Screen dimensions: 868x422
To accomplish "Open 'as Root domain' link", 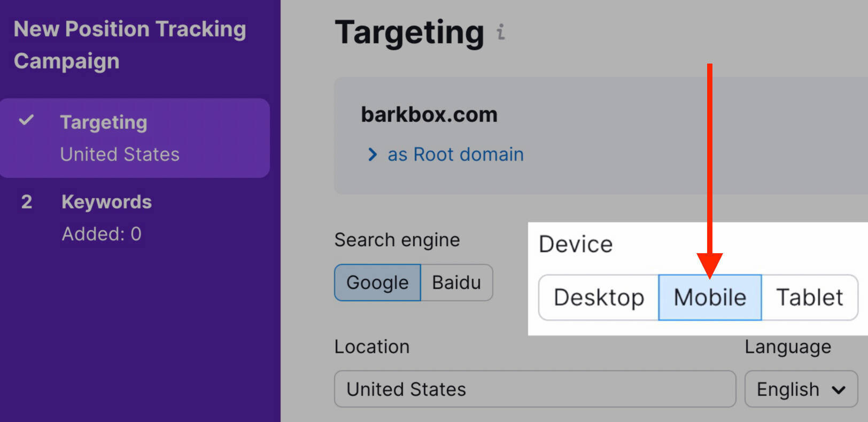I will (x=455, y=154).
